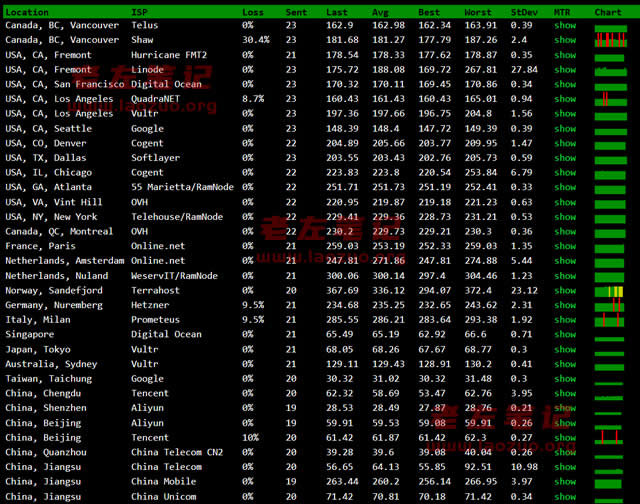Sort table by StDev column header
The width and height of the screenshot is (640, 504).
[x=523, y=12]
